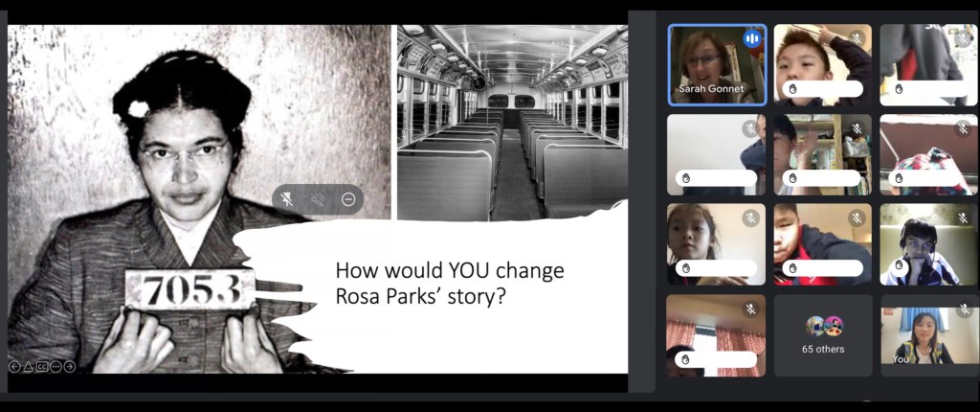This screenshot has width=980, height=412.
Task: Click the muted mic icon on headphone-wearing participant tile
Action: click(x=962, y=218)
